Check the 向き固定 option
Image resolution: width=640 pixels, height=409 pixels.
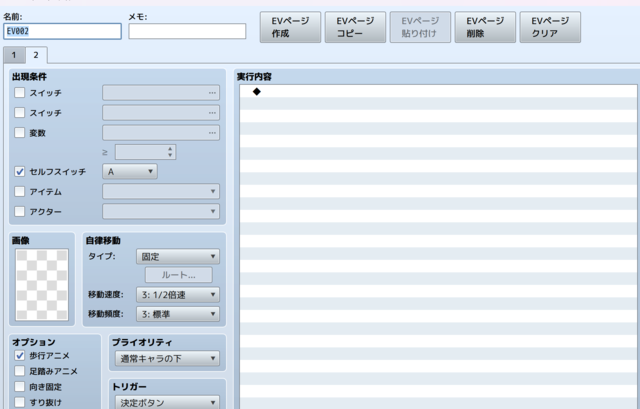tap(20, 386)
